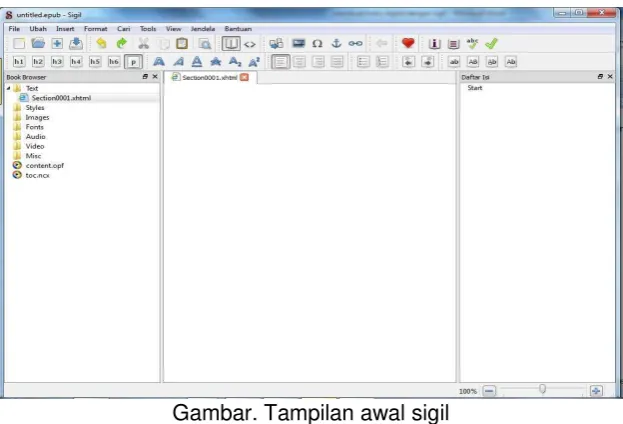Image resolution: width=623 pixels, height=424 pixels.
Task: Select the Styles folder
Action: coord(35,108)
